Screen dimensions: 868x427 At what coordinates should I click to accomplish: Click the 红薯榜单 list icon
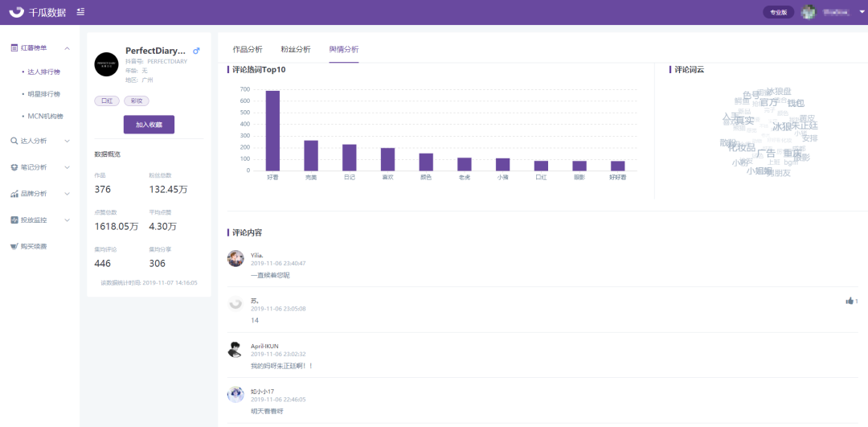pyautogui.click(x=14, y=48)
